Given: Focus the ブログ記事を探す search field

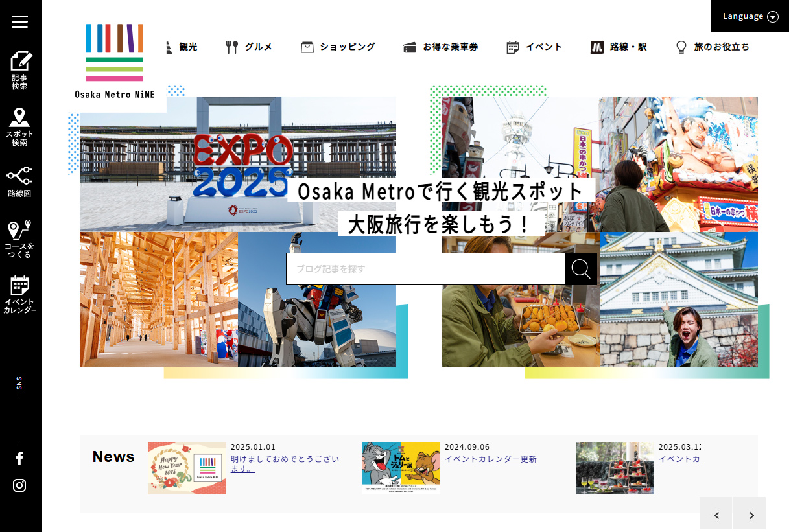Looking at the screenshot, I should click(425, 269).
